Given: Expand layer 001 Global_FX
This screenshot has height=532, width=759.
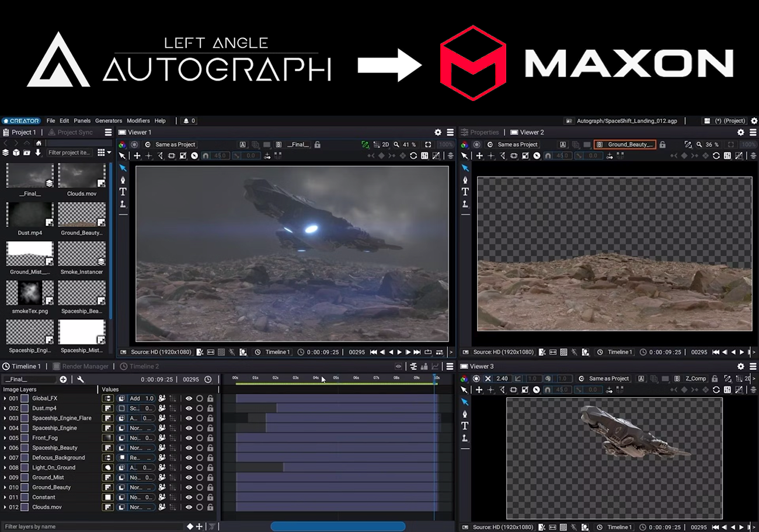Looking at the screenshot, I should pos(5,399).
